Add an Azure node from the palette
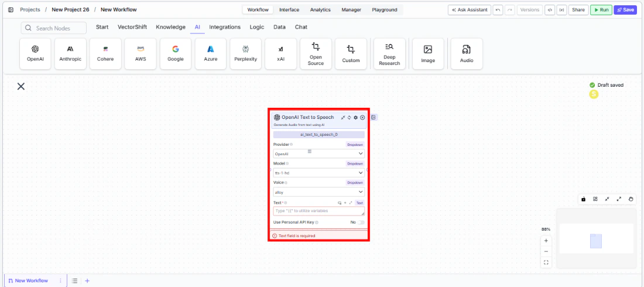This screenshot has width=644, height=287. pos(211,54)
